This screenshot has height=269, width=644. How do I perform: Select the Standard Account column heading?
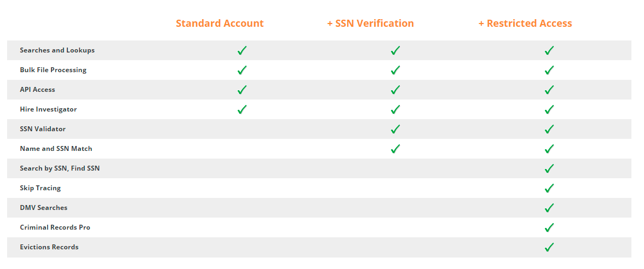click(220, 24)
